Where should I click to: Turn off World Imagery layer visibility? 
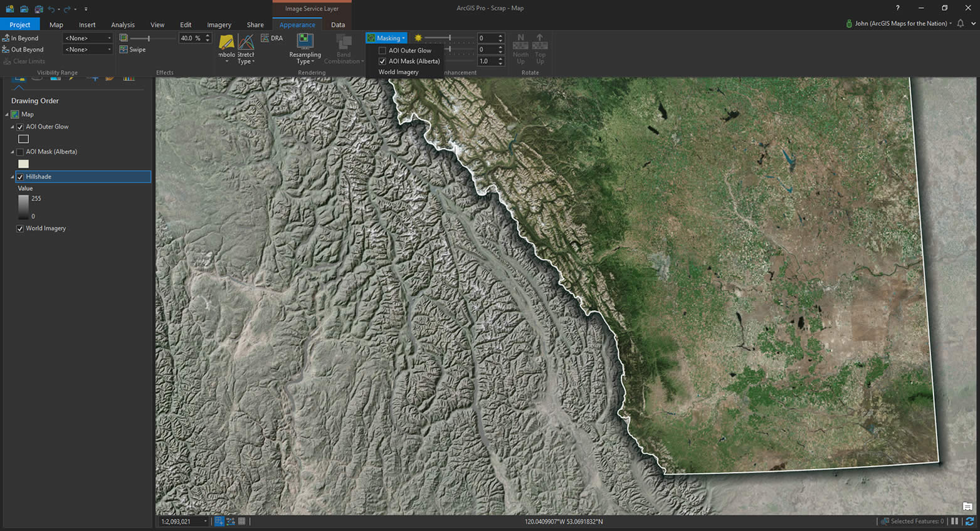20,229
